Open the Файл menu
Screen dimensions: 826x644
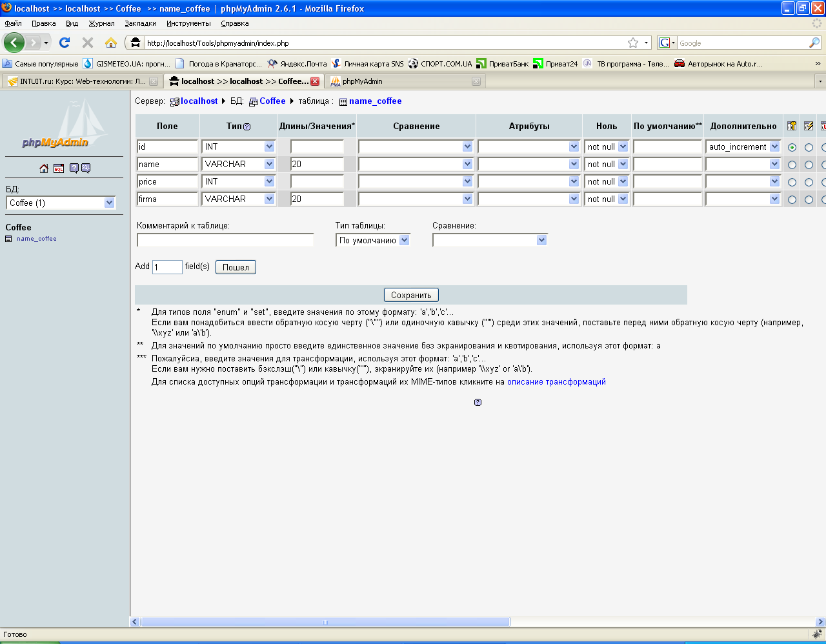point(13,23)
